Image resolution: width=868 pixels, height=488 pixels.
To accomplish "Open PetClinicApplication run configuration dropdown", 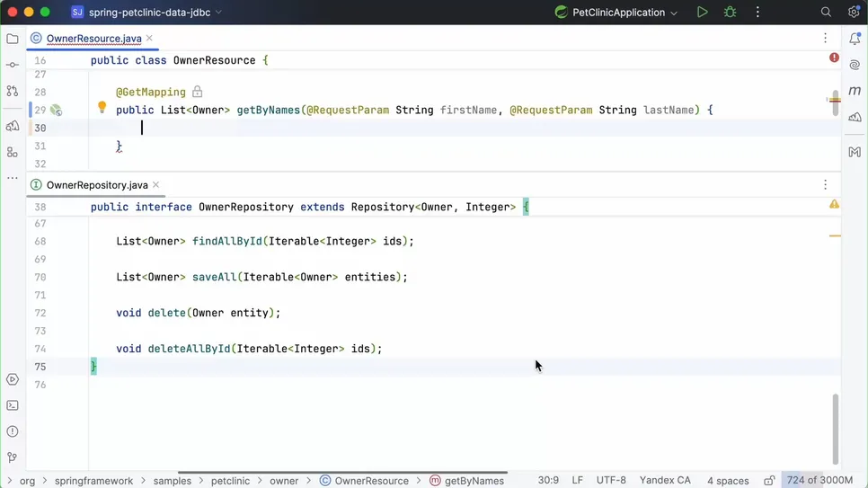I will (x=616, y=13).
